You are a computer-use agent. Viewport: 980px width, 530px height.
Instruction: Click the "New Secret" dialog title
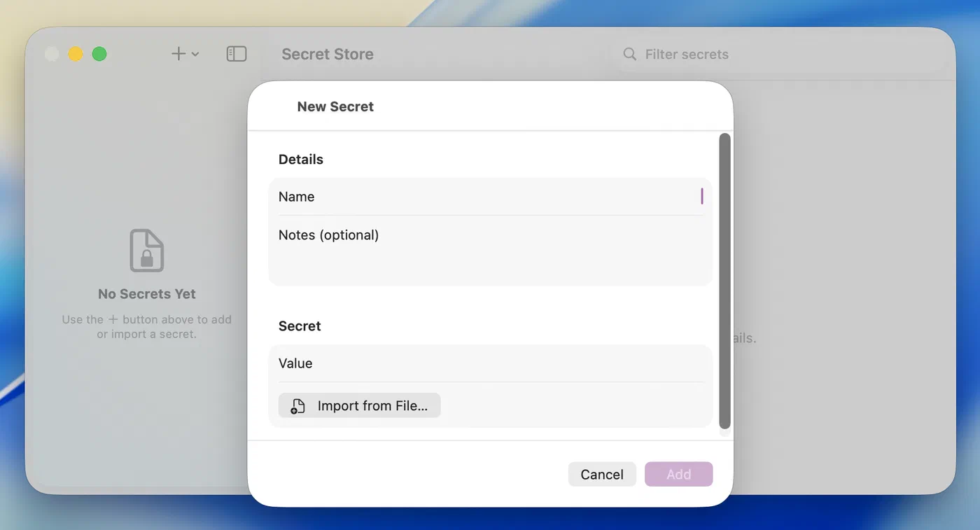pyautogui.click(x=335, y=106)
